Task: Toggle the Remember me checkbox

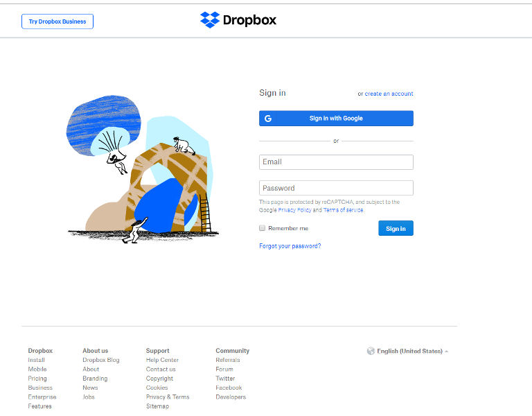Action: click(262, 228)
